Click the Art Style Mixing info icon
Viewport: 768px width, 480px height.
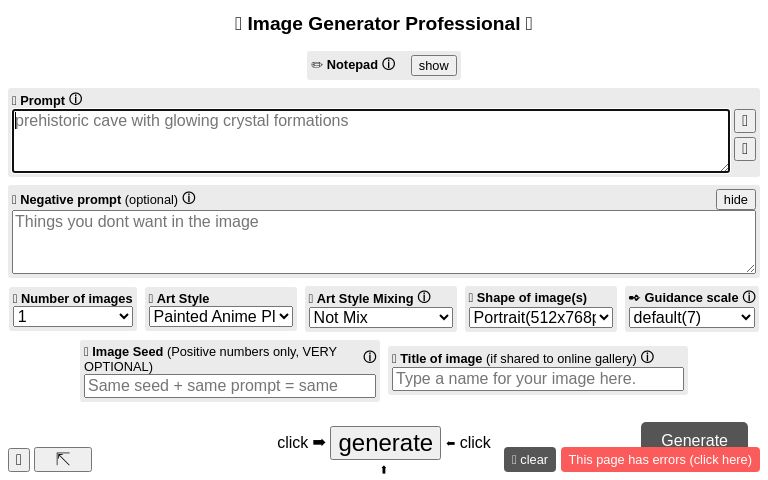coord(424,297)
